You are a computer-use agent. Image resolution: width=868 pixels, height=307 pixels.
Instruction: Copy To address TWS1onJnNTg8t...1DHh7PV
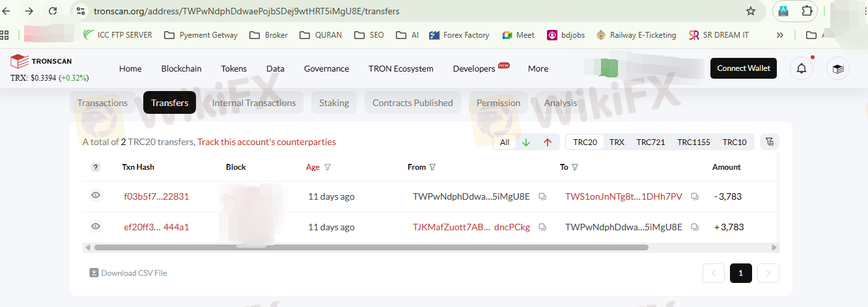[x=695, y=196]
